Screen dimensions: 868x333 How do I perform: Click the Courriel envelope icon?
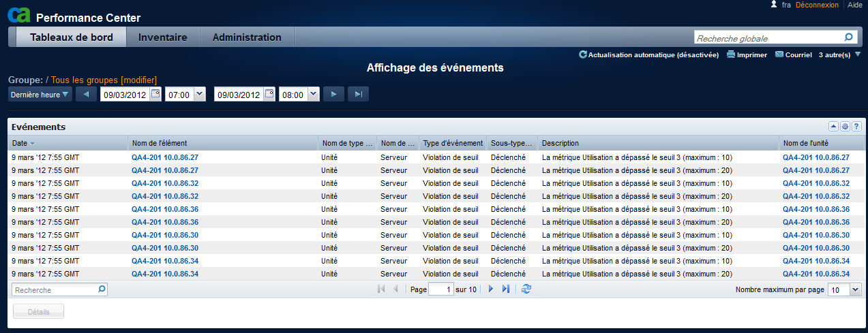point(779,54)
